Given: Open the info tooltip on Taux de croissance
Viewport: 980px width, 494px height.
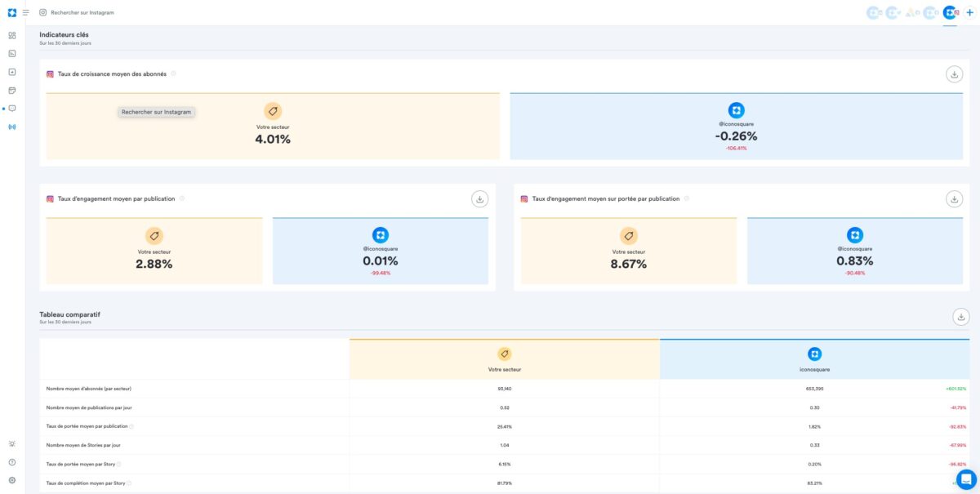Looking at the screenshot, I should 172,73.
